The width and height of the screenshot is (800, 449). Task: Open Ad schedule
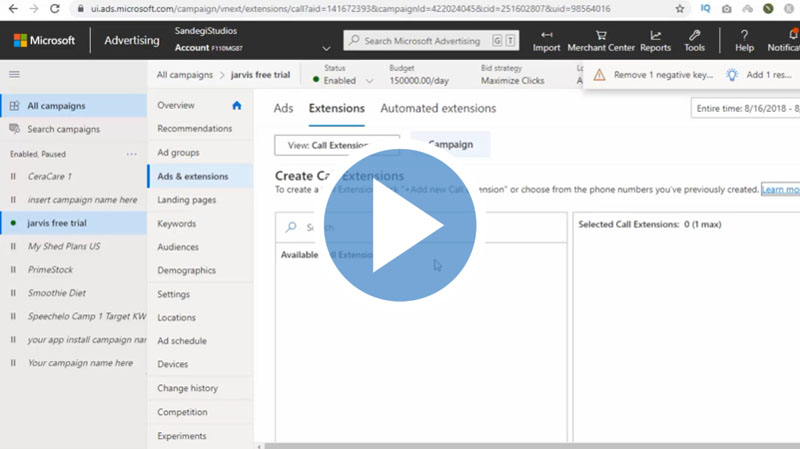[182, 341]
